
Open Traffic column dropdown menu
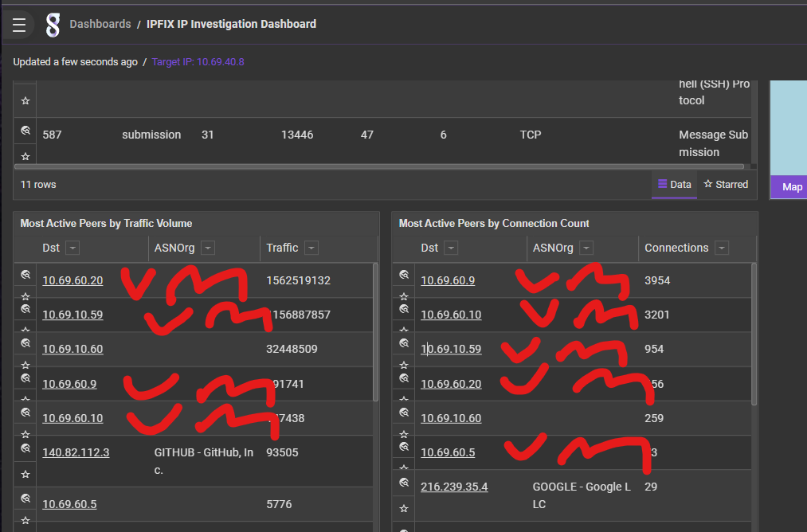311,248
